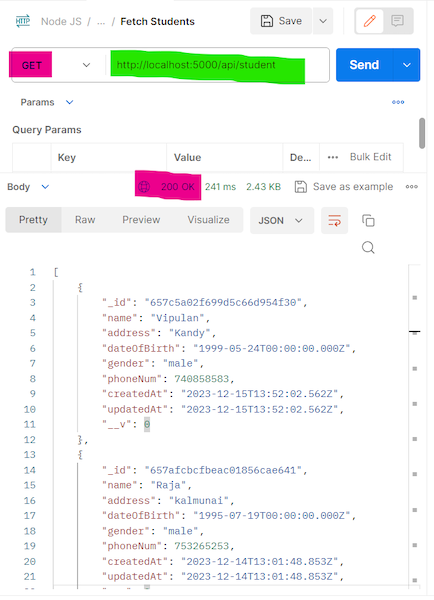Expand the Save options dropdown arrow
The height and width of the screenshot is (600, 434).
tap(323, 21)
